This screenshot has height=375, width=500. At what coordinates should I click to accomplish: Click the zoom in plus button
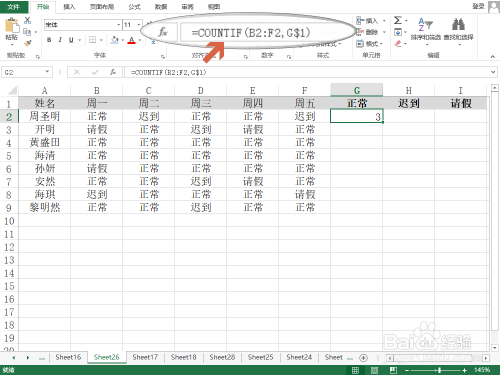(464, 370)
